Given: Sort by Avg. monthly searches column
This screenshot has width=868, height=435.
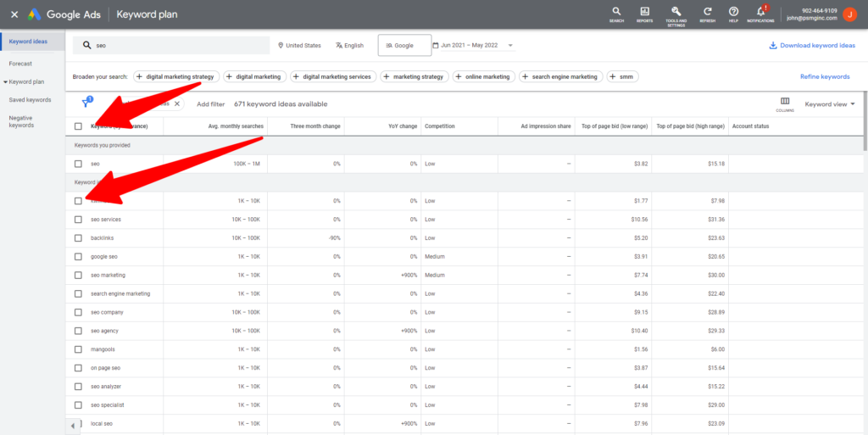Looking at the screenshot, I should 236,126.
